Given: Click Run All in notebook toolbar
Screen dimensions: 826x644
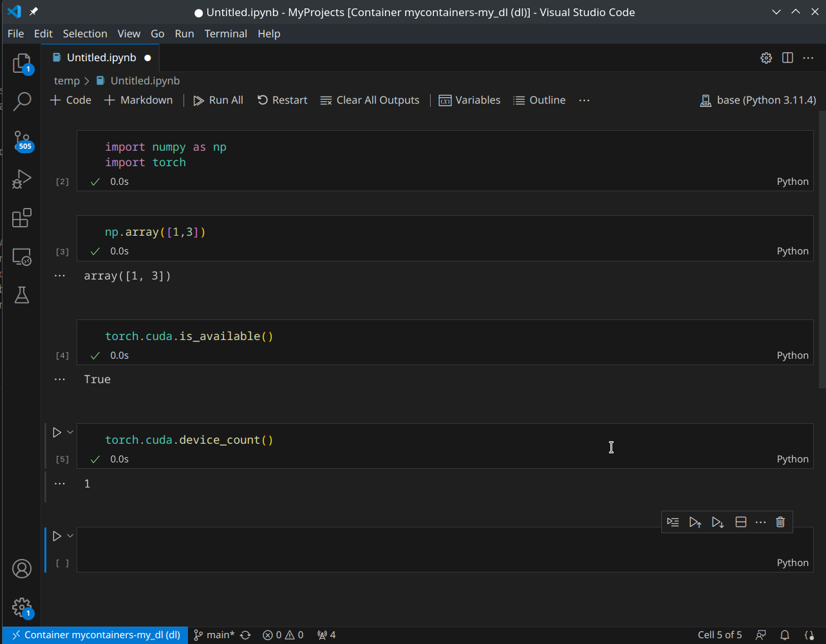Looking at the screenshot, I should click(218, 100).
